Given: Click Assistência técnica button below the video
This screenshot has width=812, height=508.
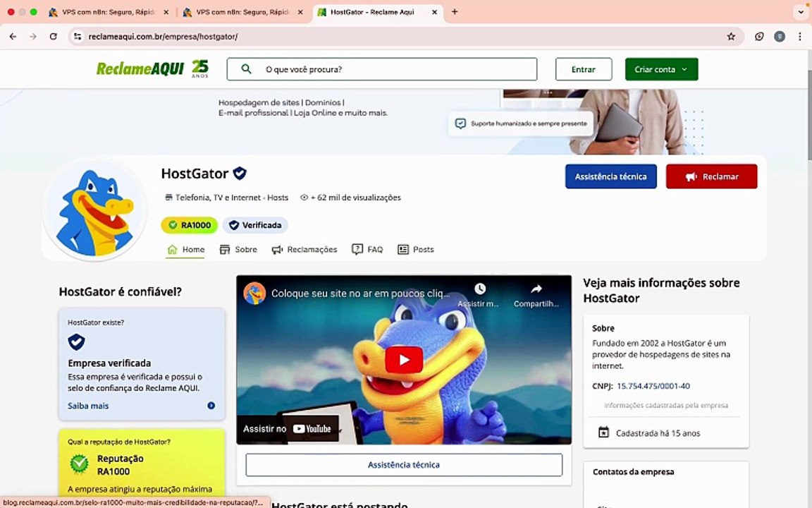Looking at the screenshot, I should point(404,465).
